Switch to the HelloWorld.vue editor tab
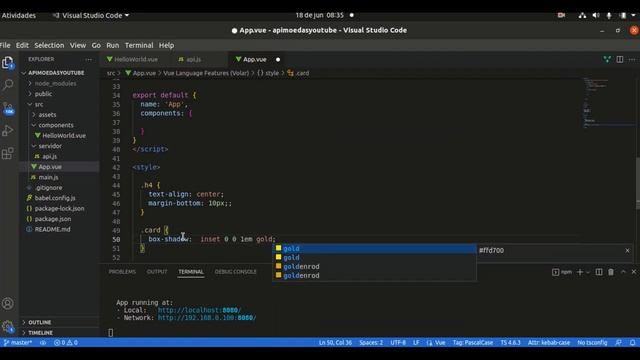Image resolution: width=640 pixels, height=360 pixels. pos(136,59)
